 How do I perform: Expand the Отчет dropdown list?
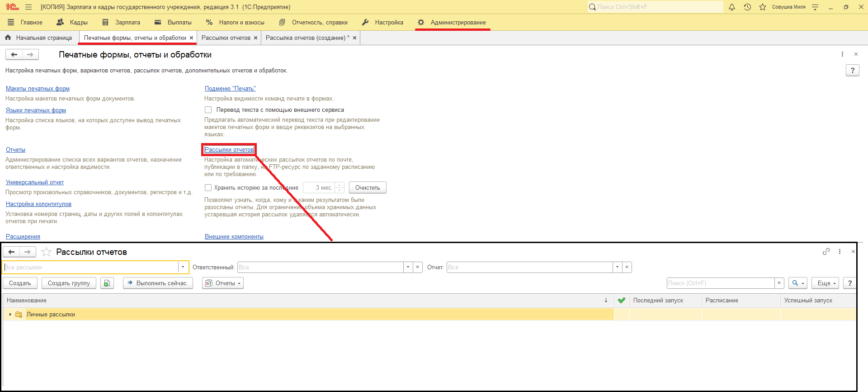[x=617, y=267]
